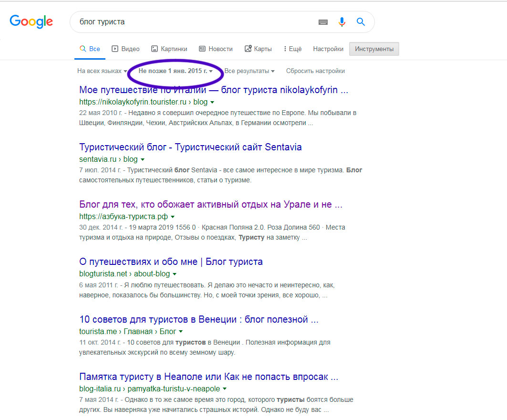Click the snippet dated 6 мая 2011 г.
The width and height of the screenshot is (507, 420).
tap(207, 290)
